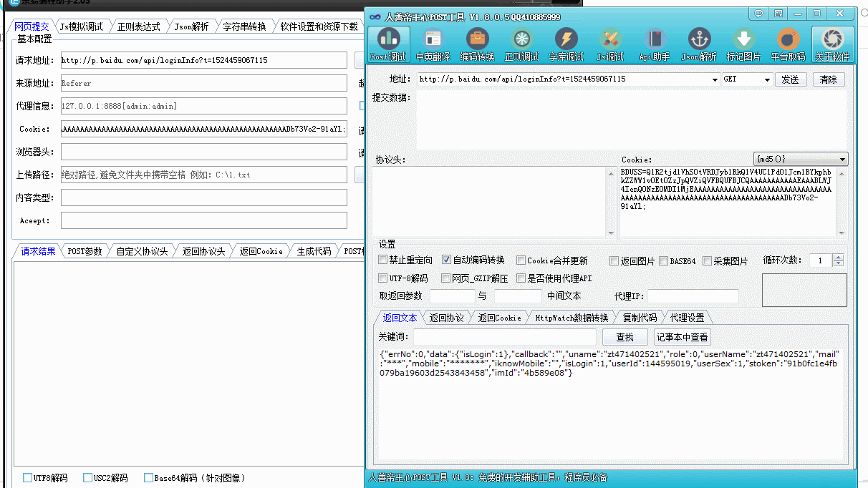Toggle the BASE64 checkbox

[664, 261]
